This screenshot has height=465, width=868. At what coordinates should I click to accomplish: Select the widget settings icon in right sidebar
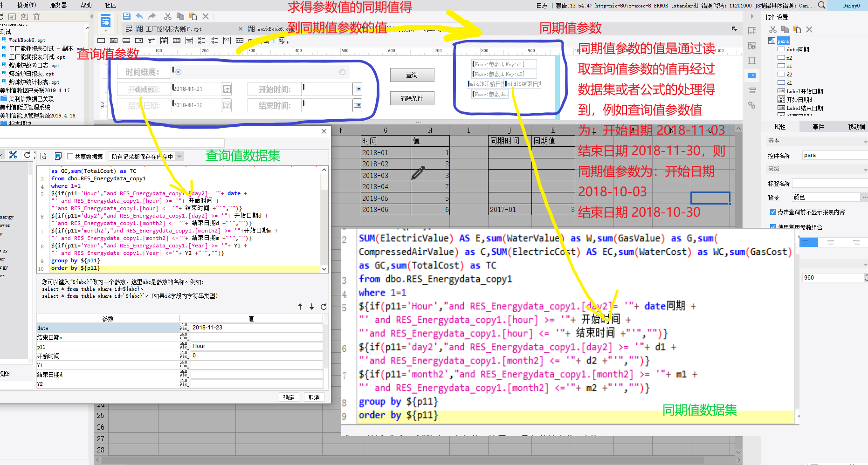pyautogui.click(x=752, y=75)
